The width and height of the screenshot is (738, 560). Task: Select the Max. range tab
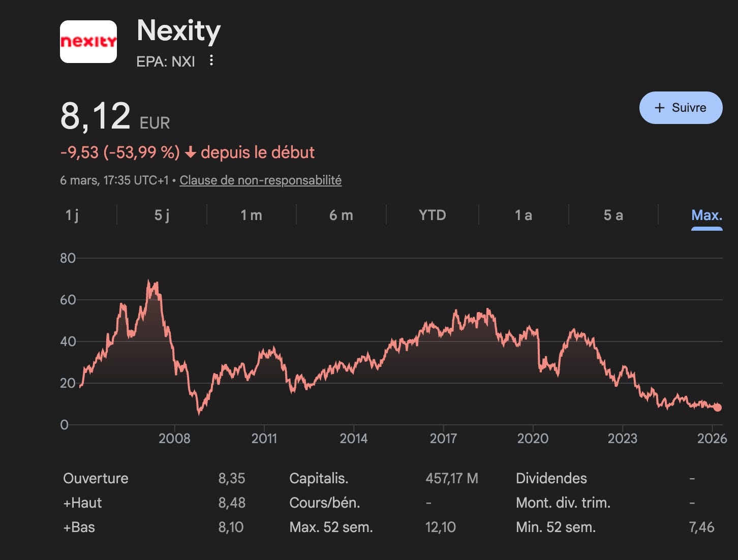coord(706,215)
